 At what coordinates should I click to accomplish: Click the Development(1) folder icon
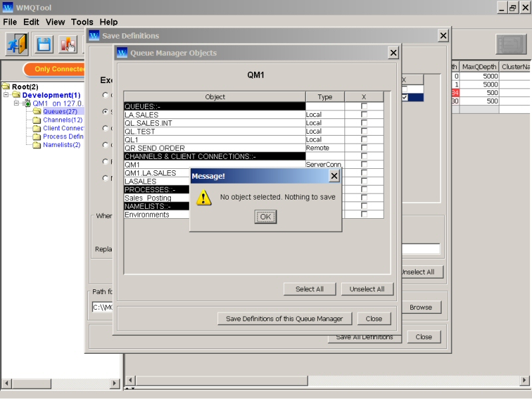(16, 94)
